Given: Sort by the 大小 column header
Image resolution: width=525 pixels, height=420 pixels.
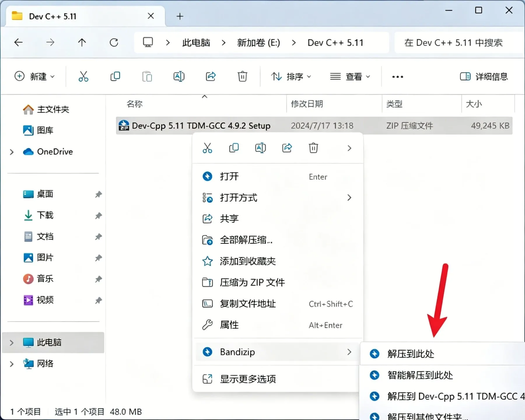Looking at the screenshot, I should (x=488, y=104).
